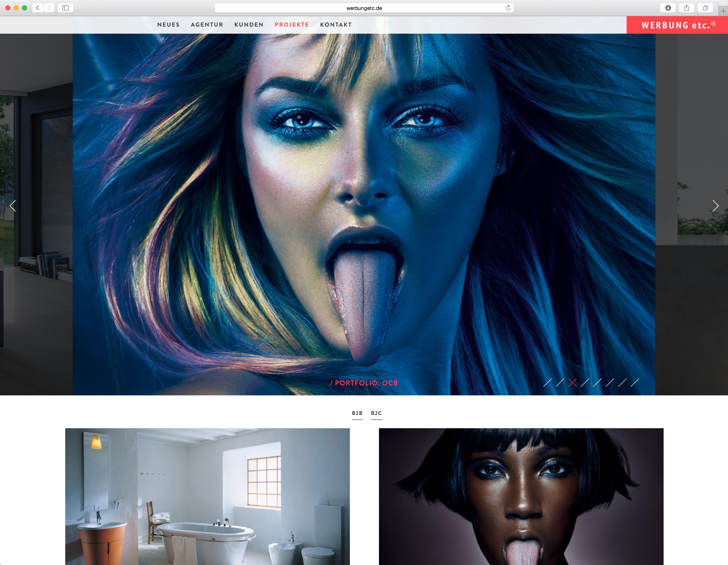Open a new tab with plus button

723,11
